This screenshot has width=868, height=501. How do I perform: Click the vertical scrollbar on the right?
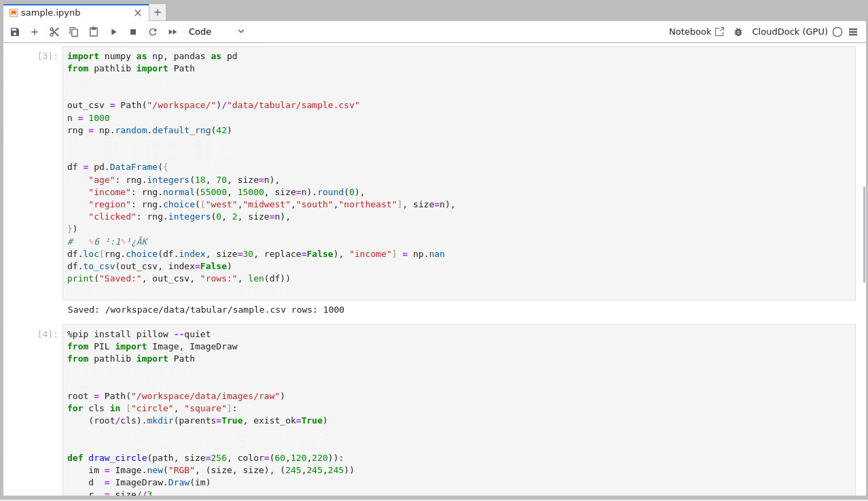click(864, 235)
